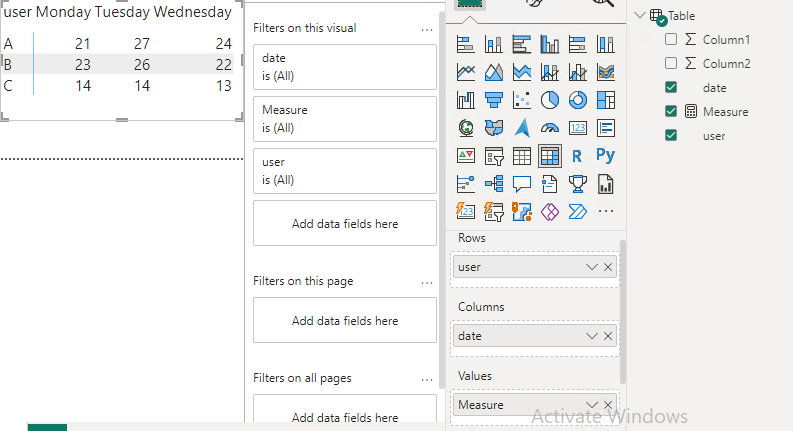Remove Measure from Values well
Image resolution: width=793 pixels, height=431 pixels.
pyautogui.click(x=608, y=405)
